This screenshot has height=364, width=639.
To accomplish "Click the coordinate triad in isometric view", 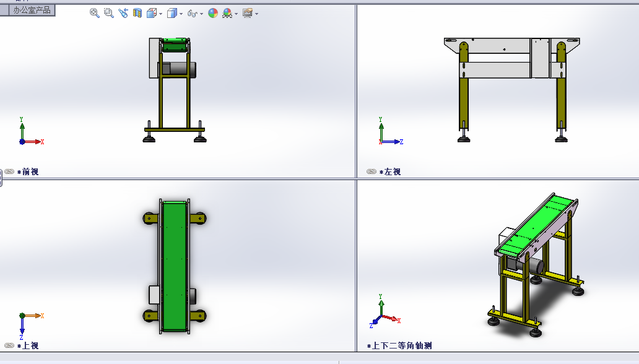I will click(x=385, y=311).
